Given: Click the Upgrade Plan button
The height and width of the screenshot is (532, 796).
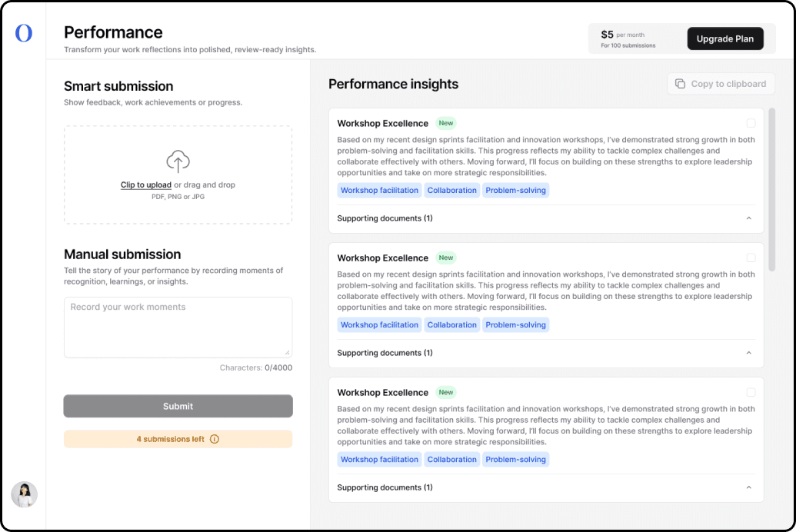Looking at the screenshot, I should tap(724, 38).
